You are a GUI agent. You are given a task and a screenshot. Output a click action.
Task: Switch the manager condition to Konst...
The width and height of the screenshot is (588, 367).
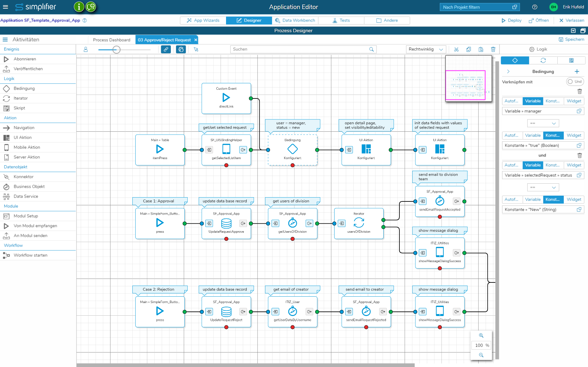click(553, 101)
